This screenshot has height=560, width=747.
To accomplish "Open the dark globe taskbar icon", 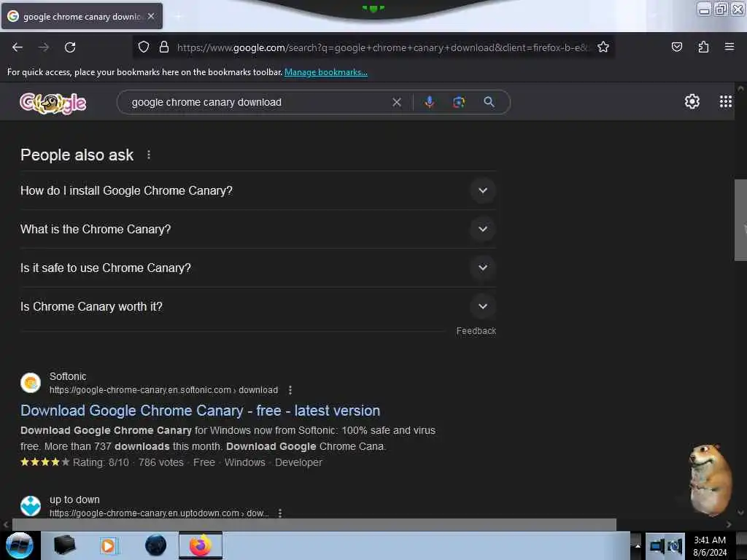I will pyautogui.click(x=155, y=545).
